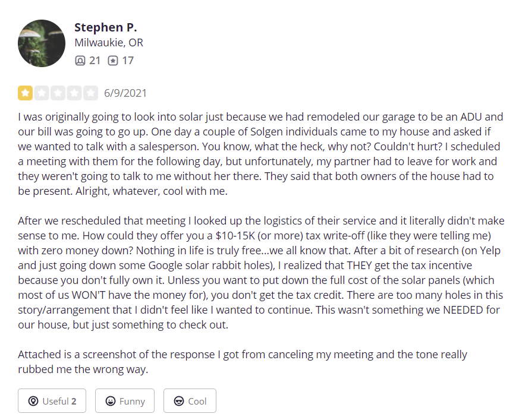
Task: Vote the review as Funny
Action: coord(125,401)
